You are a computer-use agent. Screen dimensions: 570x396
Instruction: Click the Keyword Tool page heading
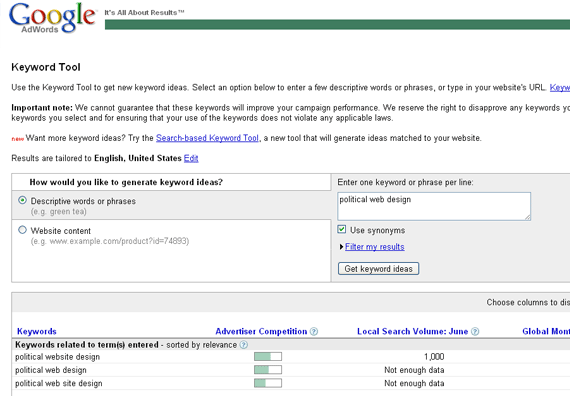click(x=46, y=67)
